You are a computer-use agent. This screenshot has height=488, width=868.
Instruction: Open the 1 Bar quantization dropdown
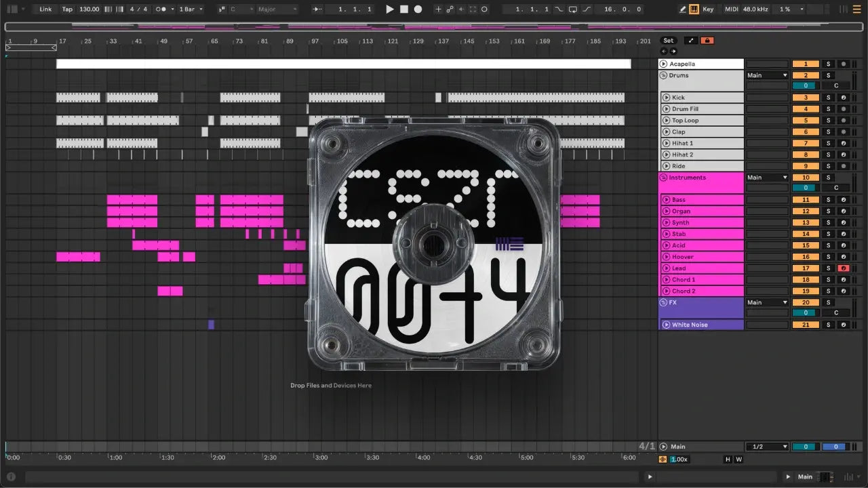click(x=191, y=9)
